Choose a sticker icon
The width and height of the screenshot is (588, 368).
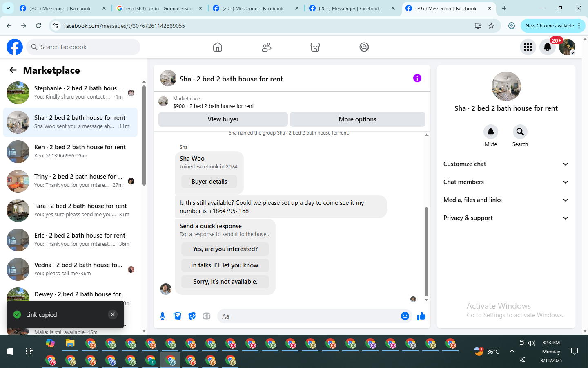click(192, 316)
